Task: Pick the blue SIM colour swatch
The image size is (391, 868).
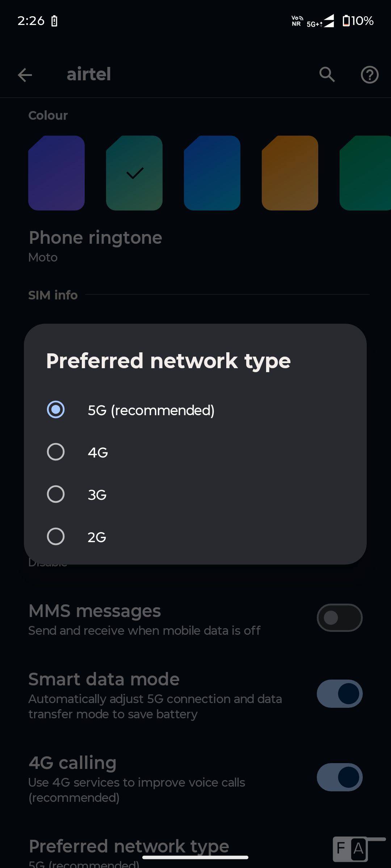Action: coord(212,173)
